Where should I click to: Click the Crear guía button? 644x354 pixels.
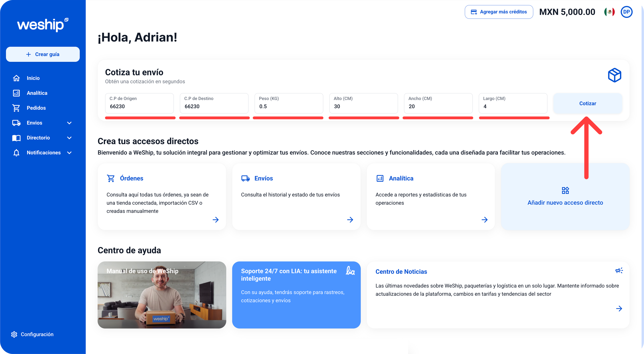(43, 54)
